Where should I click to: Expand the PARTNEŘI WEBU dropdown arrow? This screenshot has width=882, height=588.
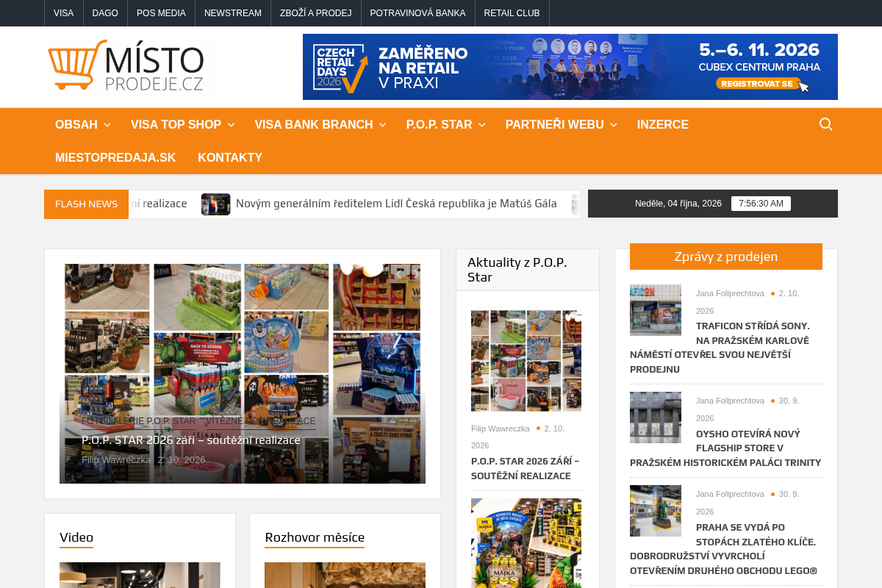[x=614, y=125]
